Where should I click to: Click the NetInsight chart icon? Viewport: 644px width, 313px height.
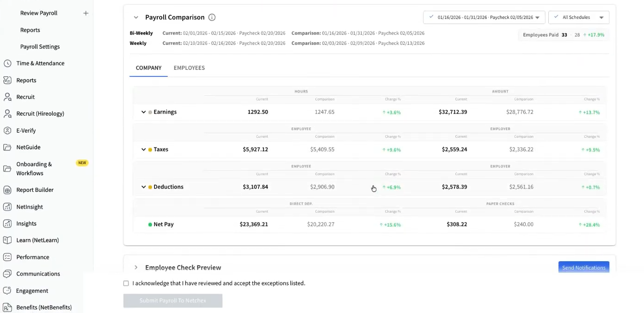tap(7, 207)
